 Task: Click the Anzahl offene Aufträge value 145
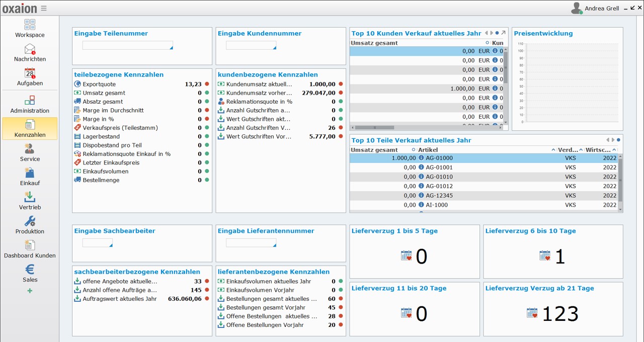pos(196,290)
